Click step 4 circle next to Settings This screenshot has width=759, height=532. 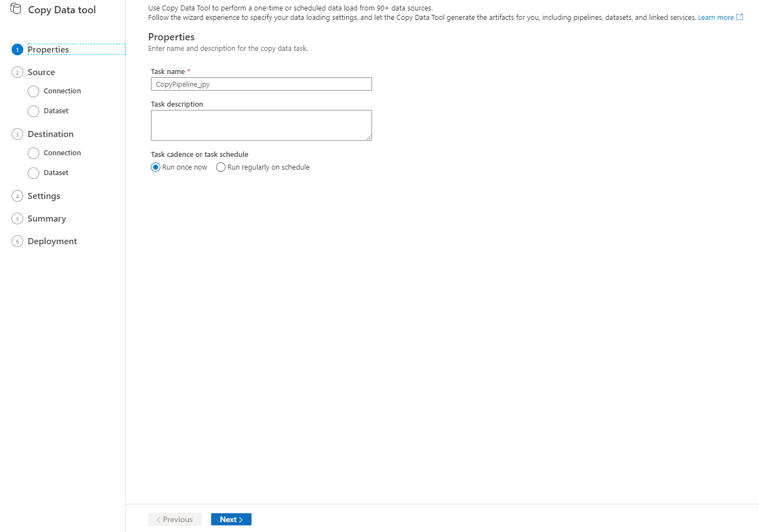(17, 196)
